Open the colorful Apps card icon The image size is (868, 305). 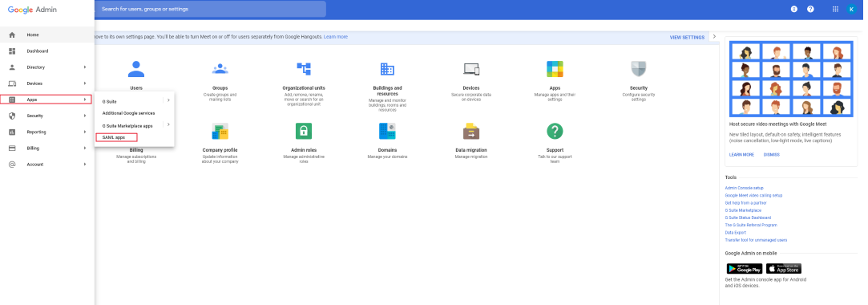point(555,69)
